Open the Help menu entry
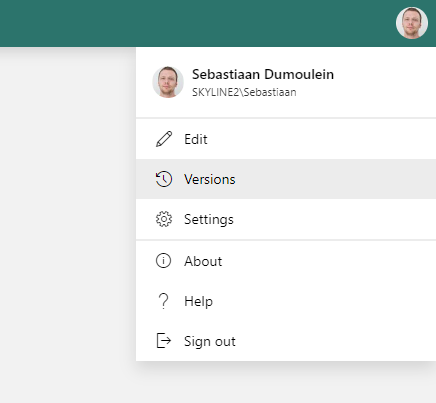436x403 pixels. pyautogui.click(x=286, y=301)
